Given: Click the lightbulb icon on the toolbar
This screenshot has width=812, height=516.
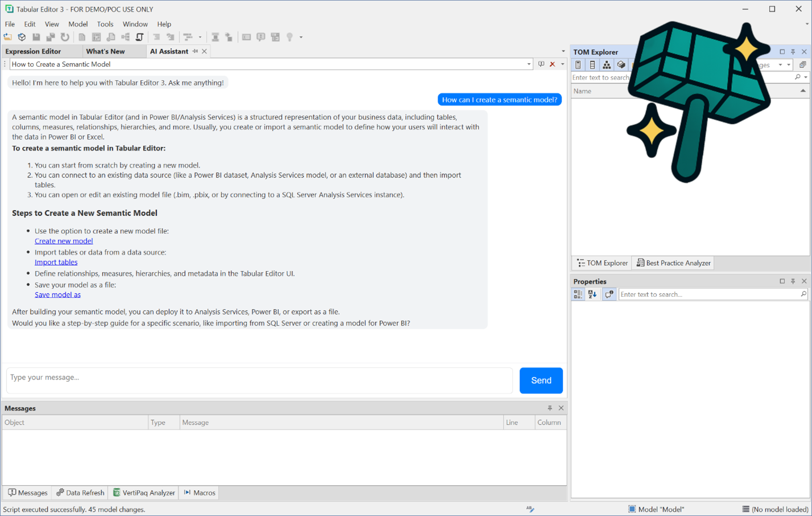Looking at the screenshot, I should pos(290,36).
